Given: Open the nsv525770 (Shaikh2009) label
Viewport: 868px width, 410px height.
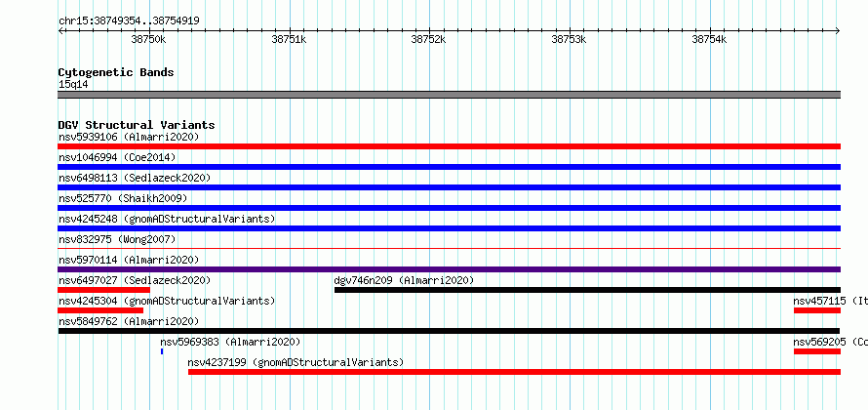Looking at the screenshot, I should point(123,198).
